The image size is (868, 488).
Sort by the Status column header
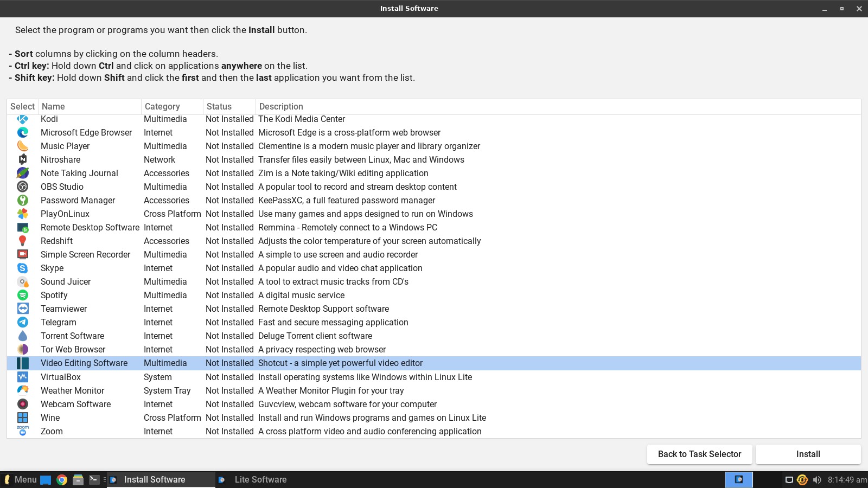click(x=219, y=107)
